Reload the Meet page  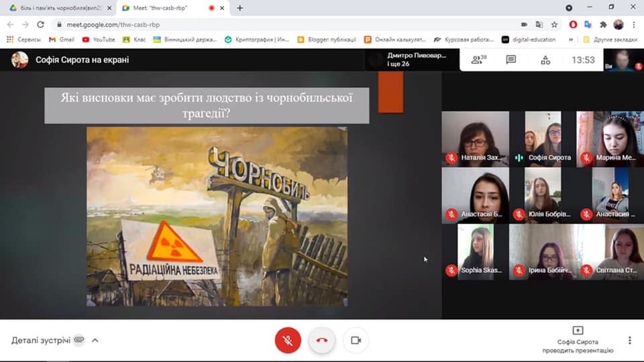coord(40,25)
